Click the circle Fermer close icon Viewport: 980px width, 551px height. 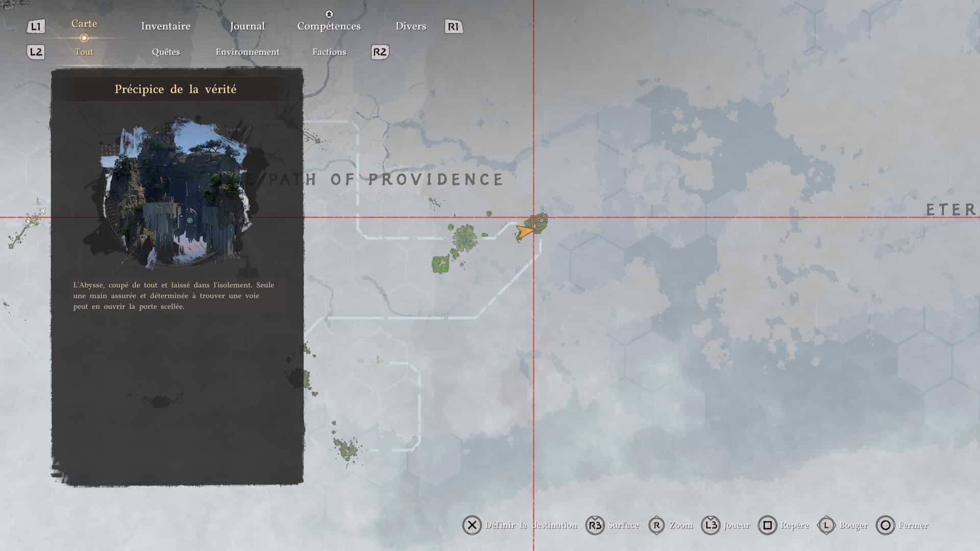tap(886, 525)
